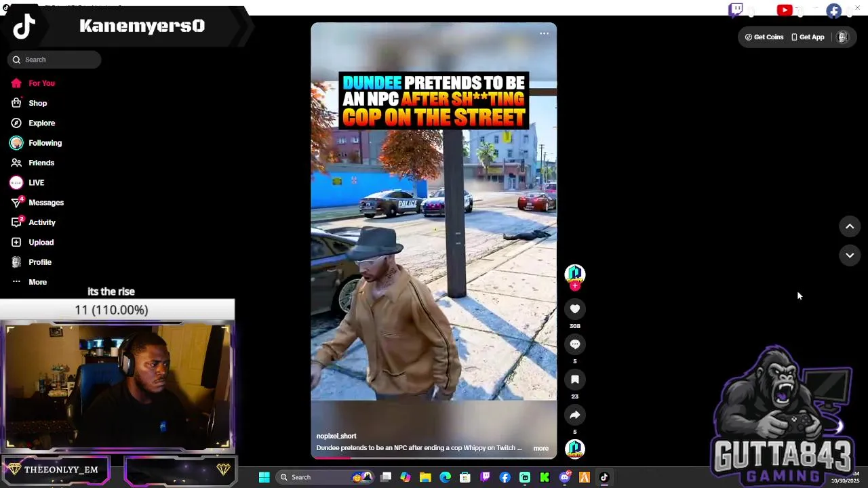
Task: Click the Get App button
Action: pos(808,37)
